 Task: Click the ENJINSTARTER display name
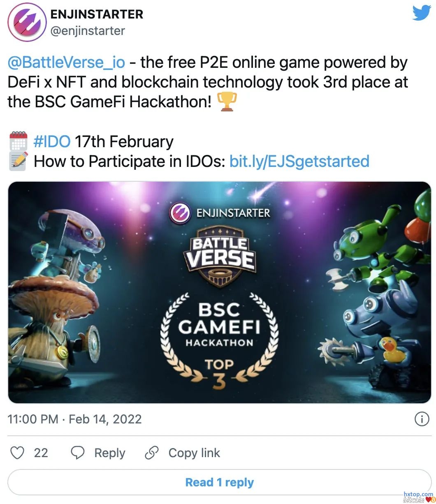coord(97,14)
